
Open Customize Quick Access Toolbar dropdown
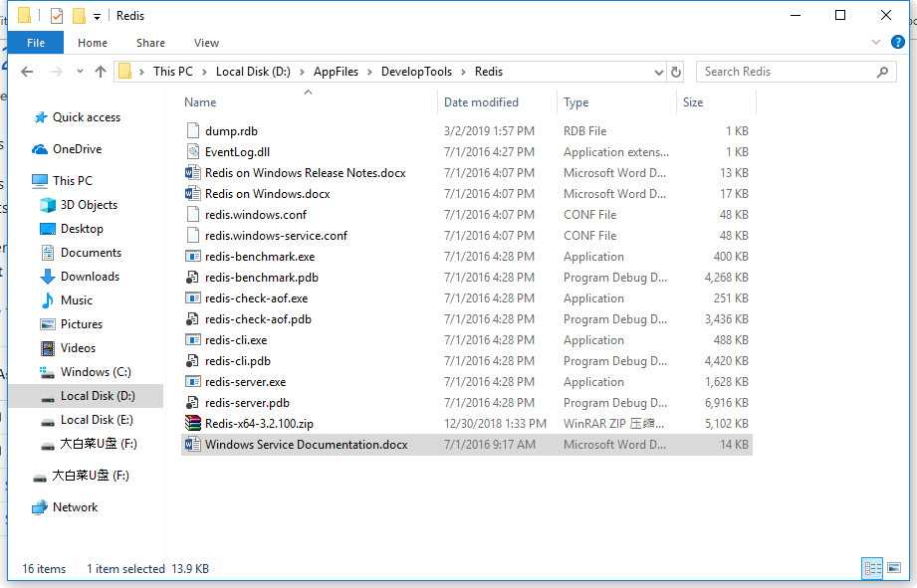coord(98,16)
